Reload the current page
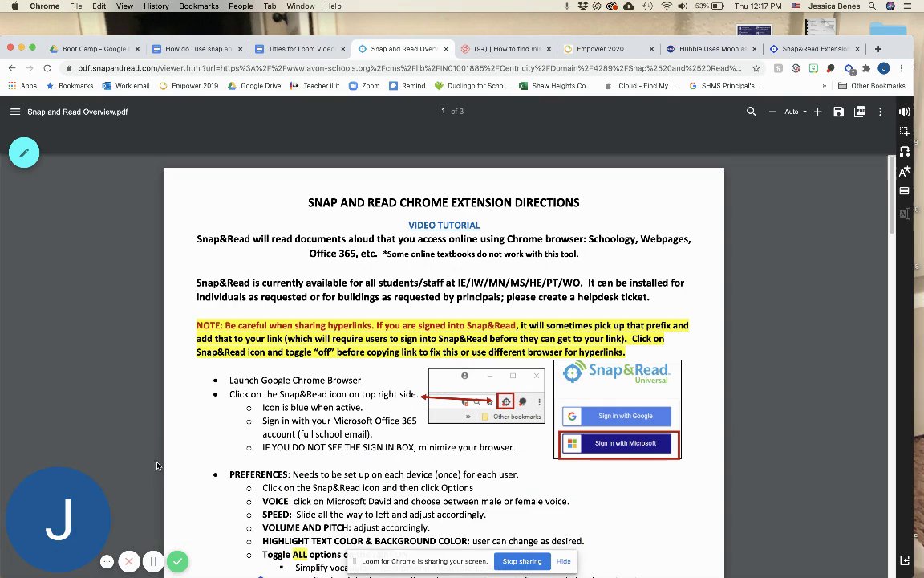This screenshot has width=924, height=578. tap(48, 68)
